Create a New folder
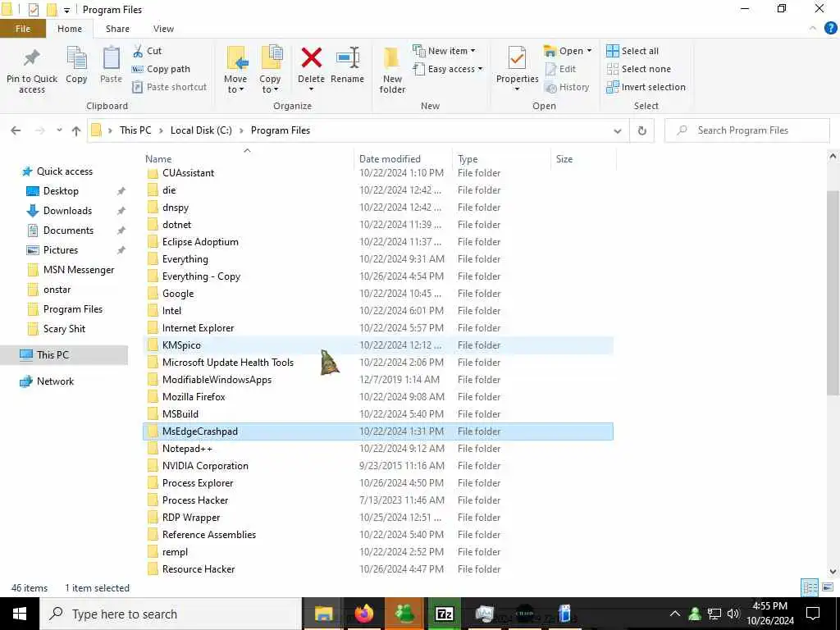 (x=392, y=71)
